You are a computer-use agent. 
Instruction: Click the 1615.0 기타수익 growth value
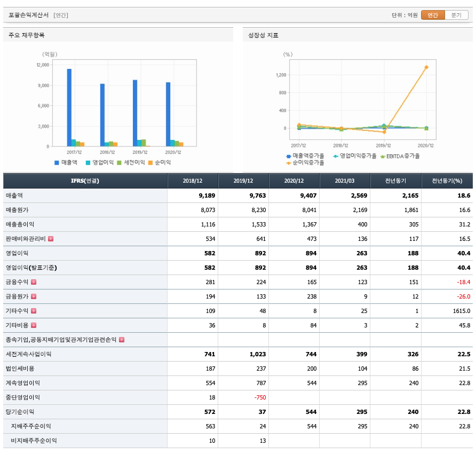click(461, 311)
